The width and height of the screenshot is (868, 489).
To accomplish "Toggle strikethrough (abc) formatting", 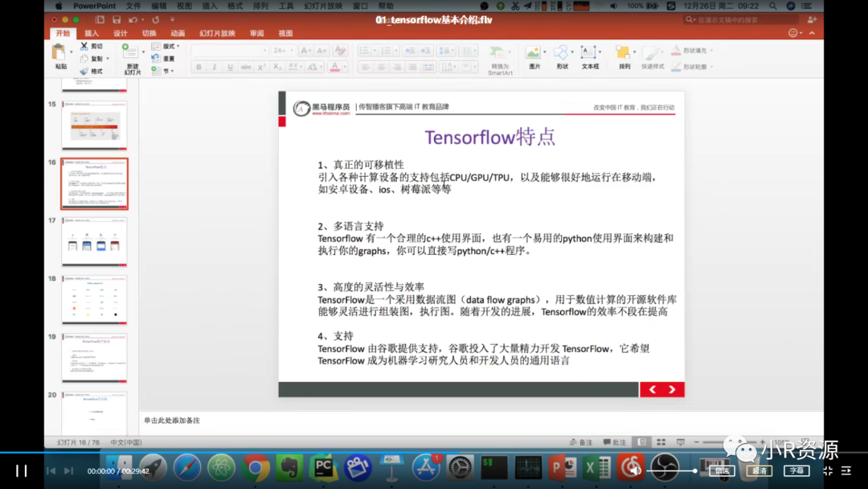I will point(246,67).
